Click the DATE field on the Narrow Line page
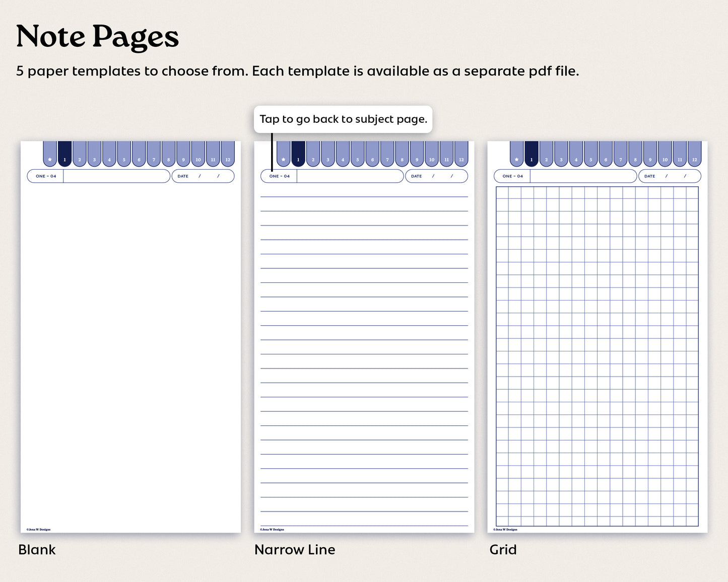The height and width of the screenshot is (582, 728). (436, 176)
